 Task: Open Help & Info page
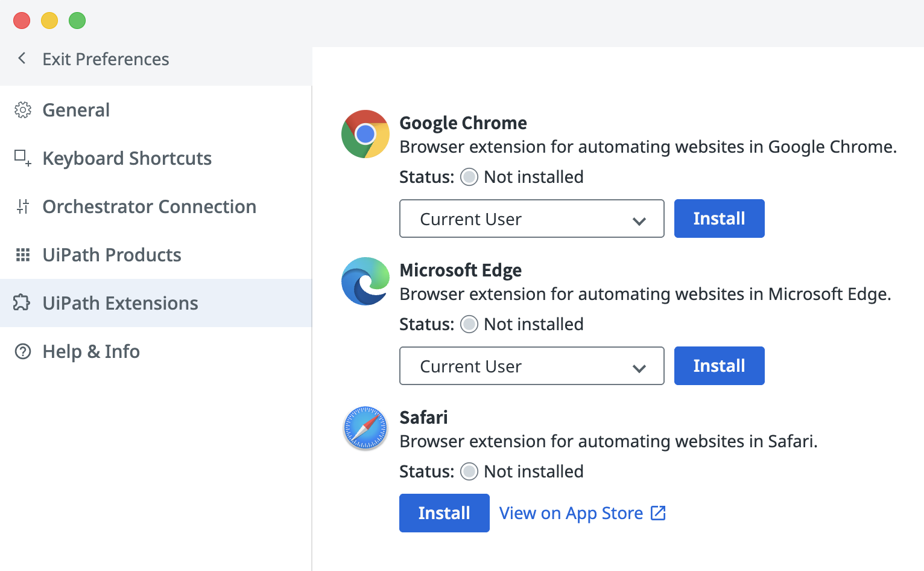(x=156, y=351)
